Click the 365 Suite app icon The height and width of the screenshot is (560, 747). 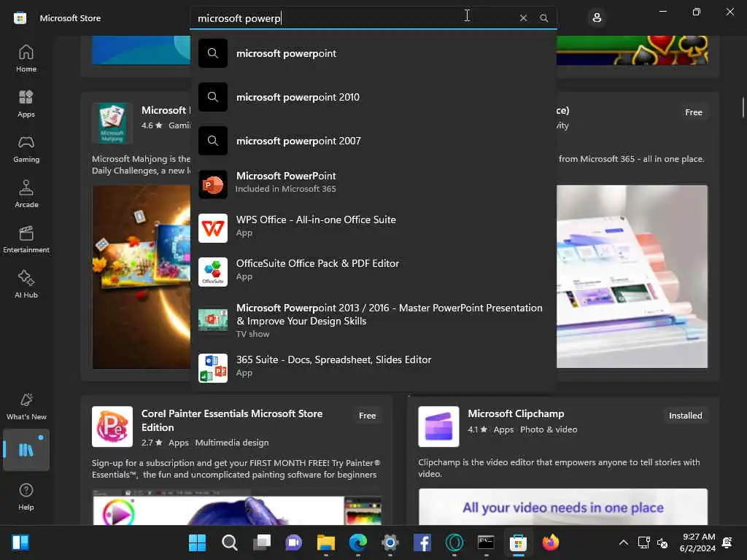tap(213, 368)
